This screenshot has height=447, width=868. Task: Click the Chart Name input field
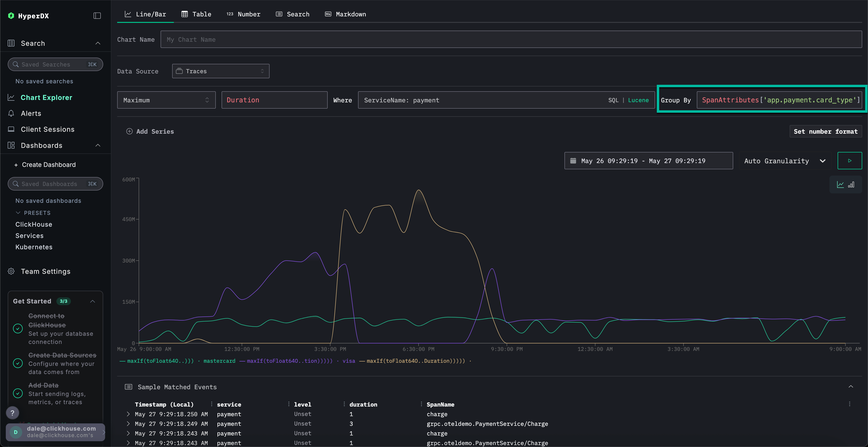tap(511, 39)
